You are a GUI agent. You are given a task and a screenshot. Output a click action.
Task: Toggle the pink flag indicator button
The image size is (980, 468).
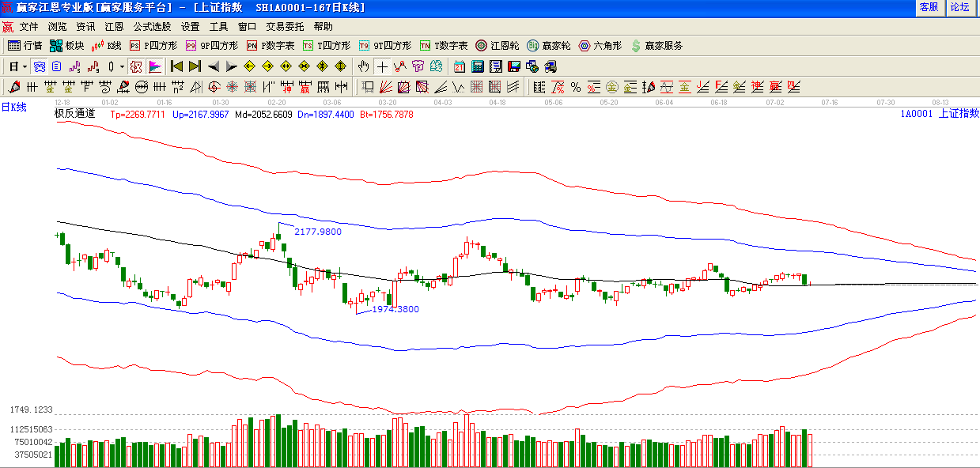click(x=155, y=66)
